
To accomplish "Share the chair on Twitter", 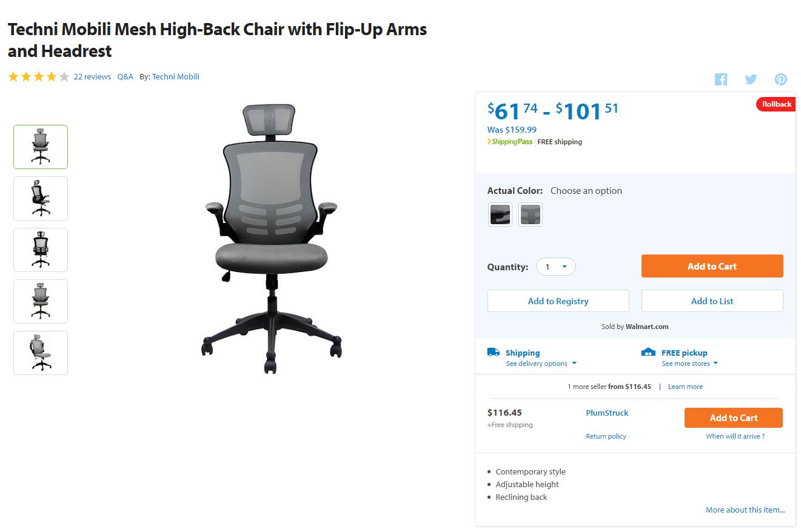I will pyautogui.click(x=751, y=79).
